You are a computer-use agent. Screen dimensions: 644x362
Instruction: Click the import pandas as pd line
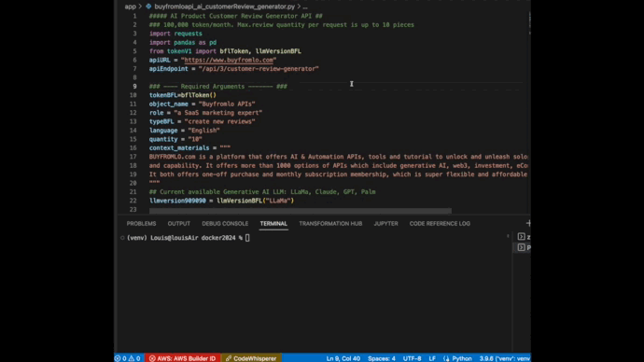[183, 42]
